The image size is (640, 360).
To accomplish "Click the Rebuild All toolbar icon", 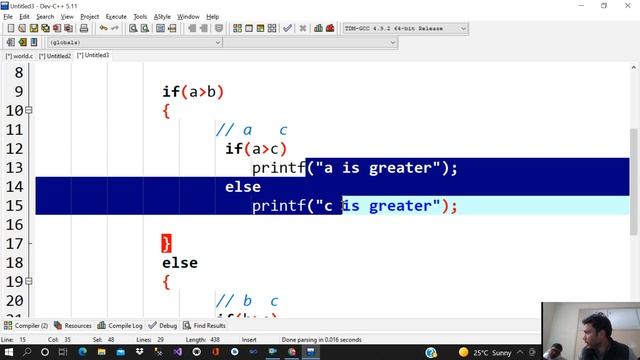I will (x=272, y=28).
